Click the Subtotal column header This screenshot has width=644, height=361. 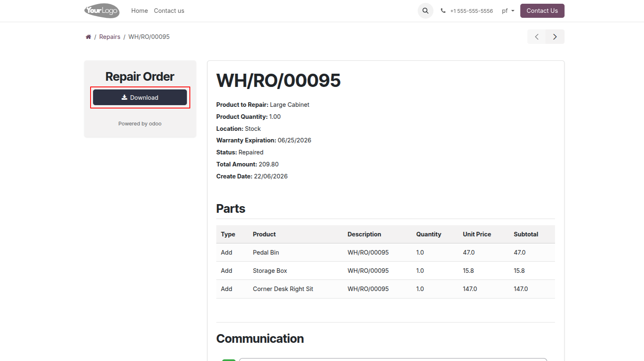tap(526, 234)
